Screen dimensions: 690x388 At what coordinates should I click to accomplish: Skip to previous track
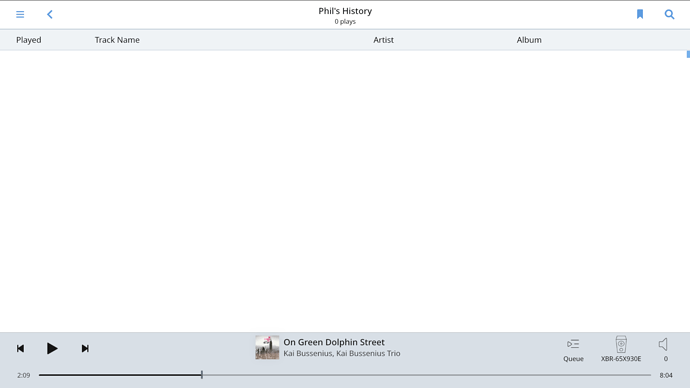pos(20,348)
